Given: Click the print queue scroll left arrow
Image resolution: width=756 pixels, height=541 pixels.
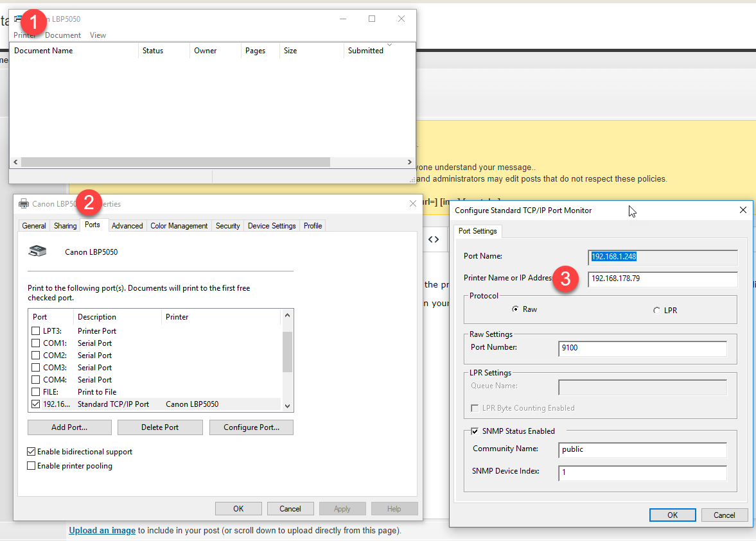Looking at the screenshot, I should click(15, 162).
